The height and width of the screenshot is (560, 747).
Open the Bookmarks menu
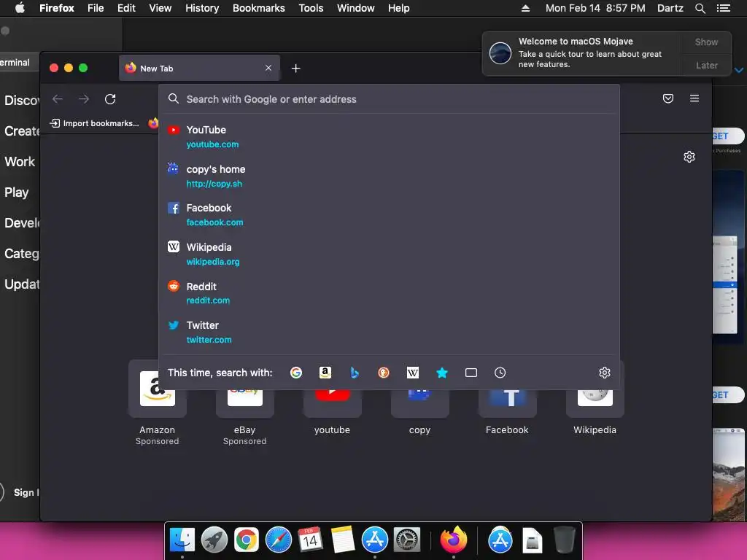pyautogui.click(x=259, y=8)
